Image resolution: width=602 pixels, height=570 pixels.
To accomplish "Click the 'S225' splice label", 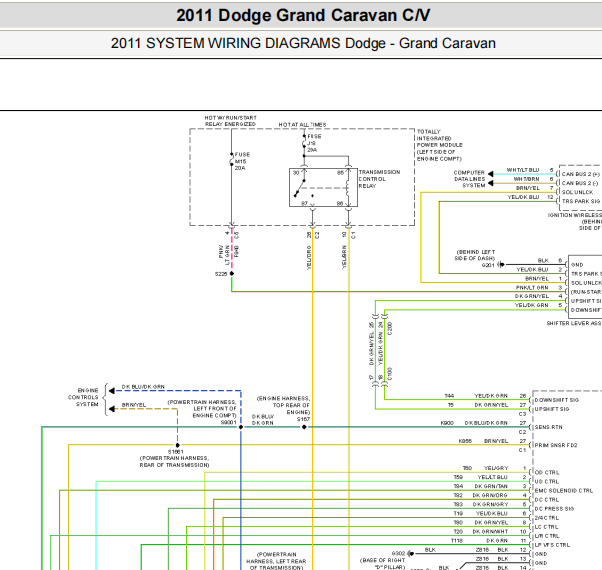I will pyautogui.click(x=221, y=274).
